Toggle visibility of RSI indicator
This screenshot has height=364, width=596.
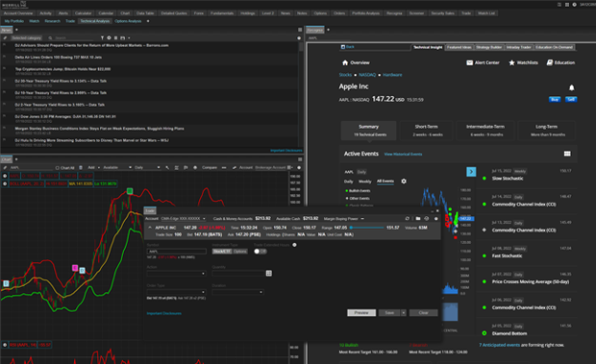(5, 345)
